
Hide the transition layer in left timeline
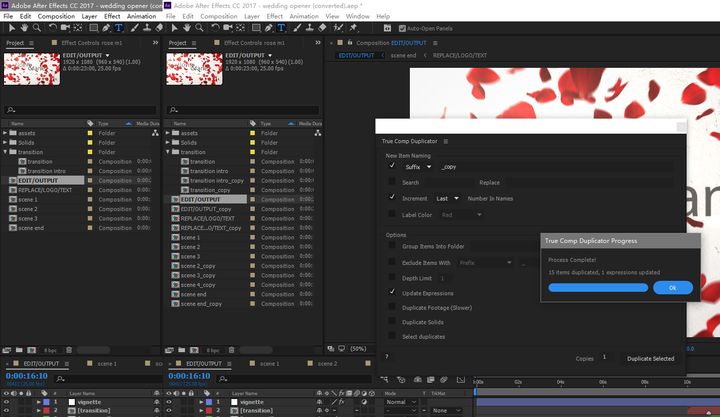tap(6, 410)
